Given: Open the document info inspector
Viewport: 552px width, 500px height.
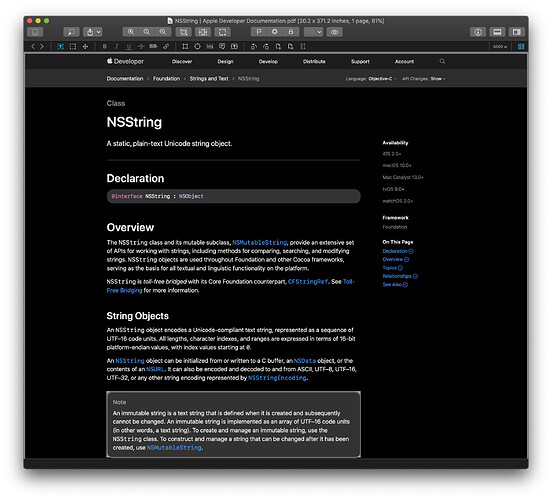Looking at the screenshot, I should coord(478,32).
